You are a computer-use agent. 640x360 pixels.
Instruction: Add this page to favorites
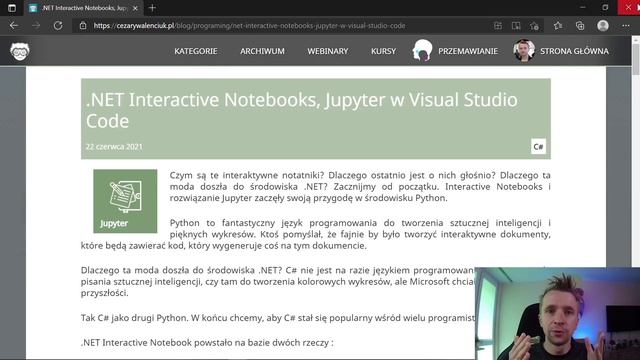[534, 25]
